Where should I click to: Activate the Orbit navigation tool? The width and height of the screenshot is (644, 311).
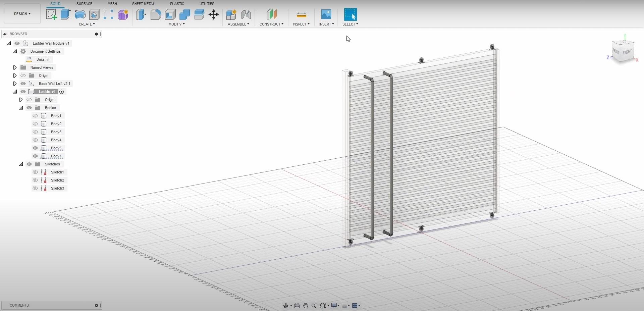pyautogui.click(x=286, y=306)
